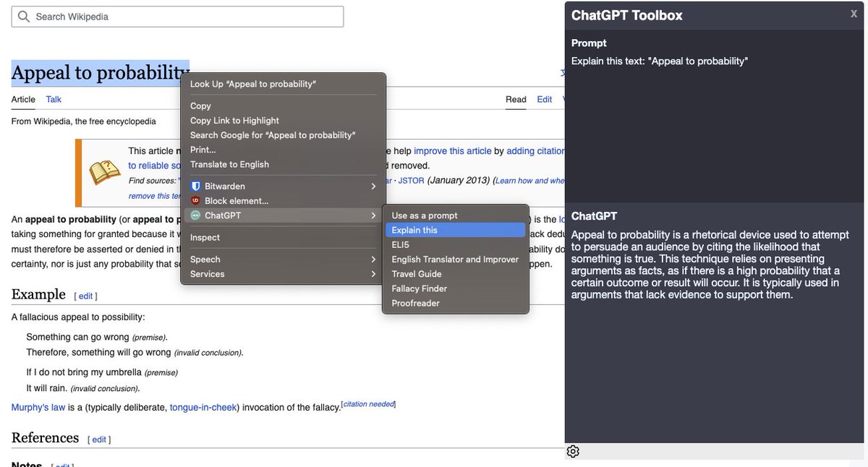Follow the improve this article link
Image resolution: width=868 pixels, height=467 pixels.
click(x=452, y=151)
